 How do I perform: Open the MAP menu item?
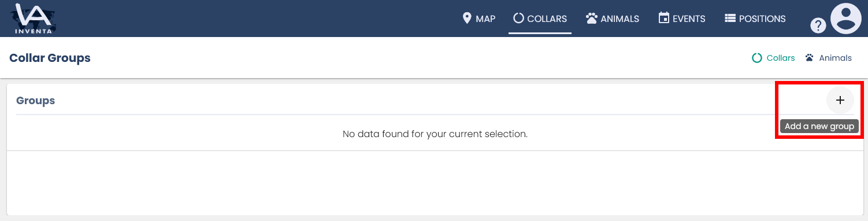pos(485,19)
